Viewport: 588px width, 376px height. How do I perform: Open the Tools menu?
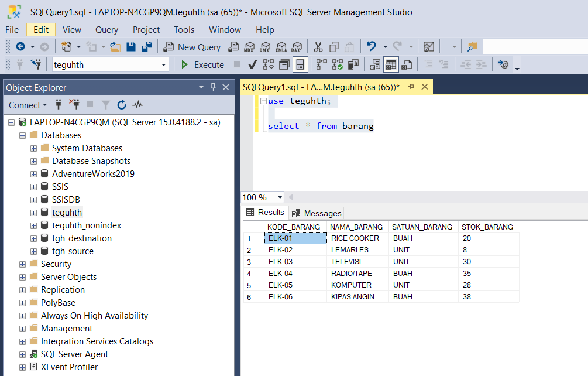[184, 30]
